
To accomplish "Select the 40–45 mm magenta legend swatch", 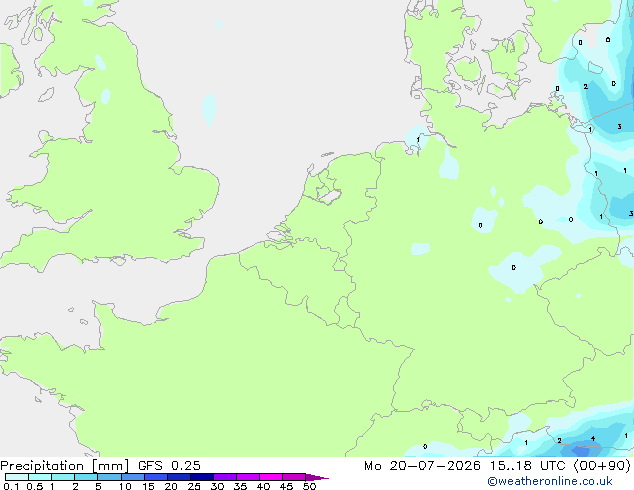I will [x=271, y=477].
